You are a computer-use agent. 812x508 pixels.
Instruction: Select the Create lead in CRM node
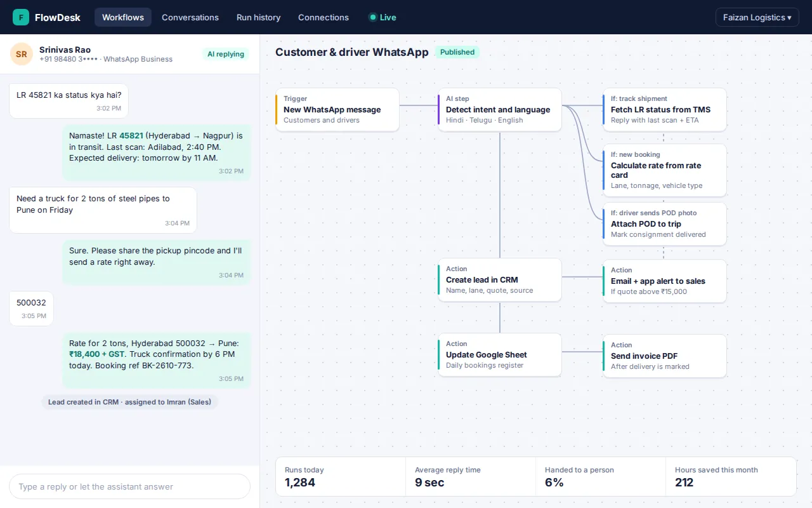(500, 279)
